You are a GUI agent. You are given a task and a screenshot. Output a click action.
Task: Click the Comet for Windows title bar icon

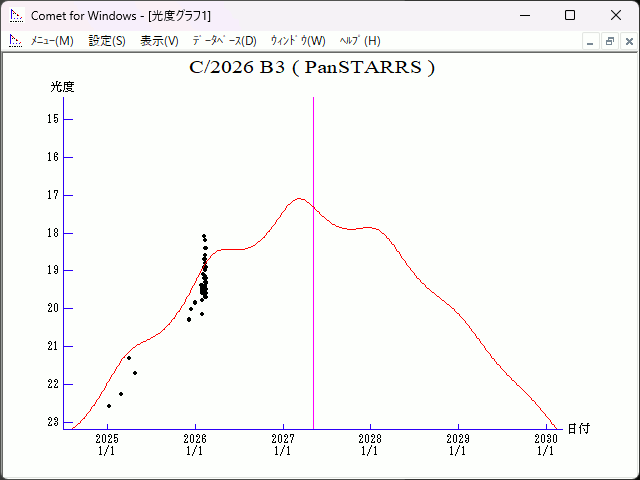(x=16, y=15)
